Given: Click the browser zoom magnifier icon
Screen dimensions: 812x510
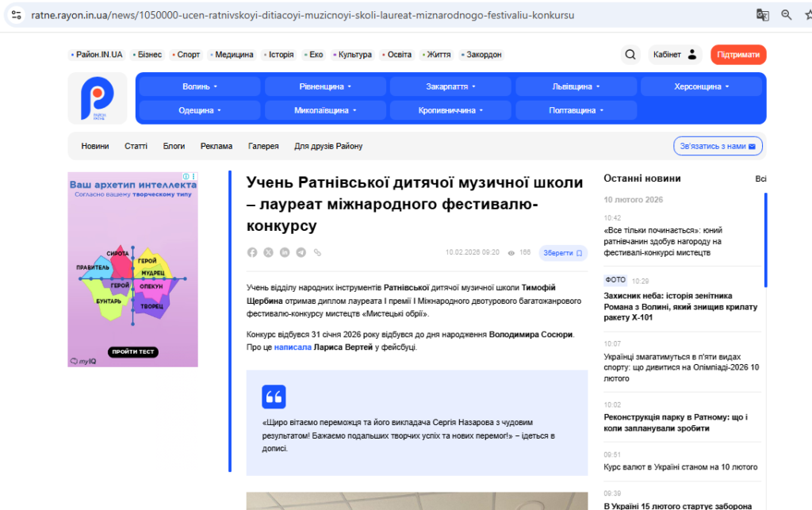Looking at the screenshot, I should click(787, 15).
